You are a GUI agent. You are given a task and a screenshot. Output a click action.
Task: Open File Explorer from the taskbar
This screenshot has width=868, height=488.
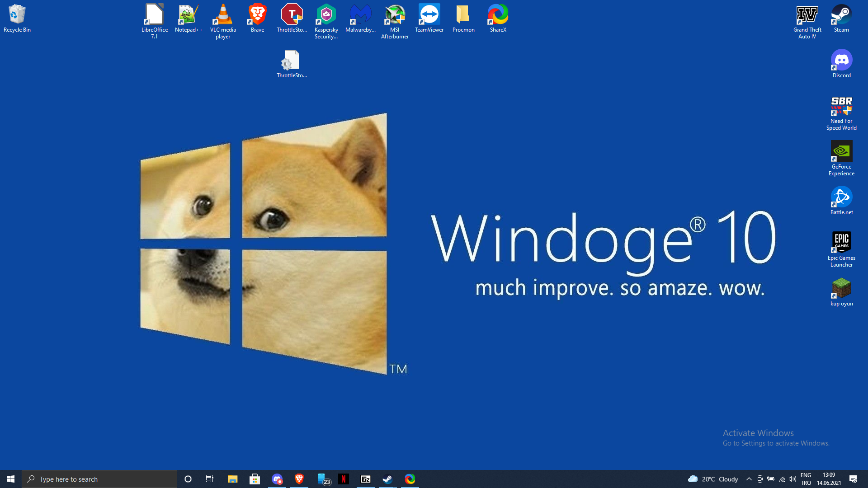[232, 479]
